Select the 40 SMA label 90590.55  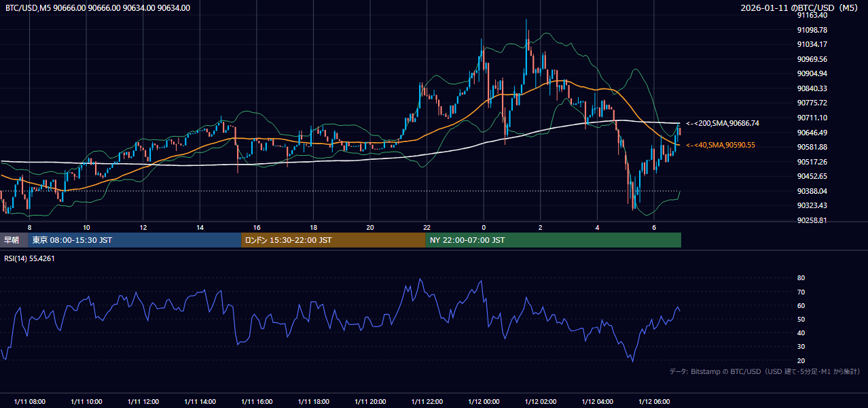721,145
